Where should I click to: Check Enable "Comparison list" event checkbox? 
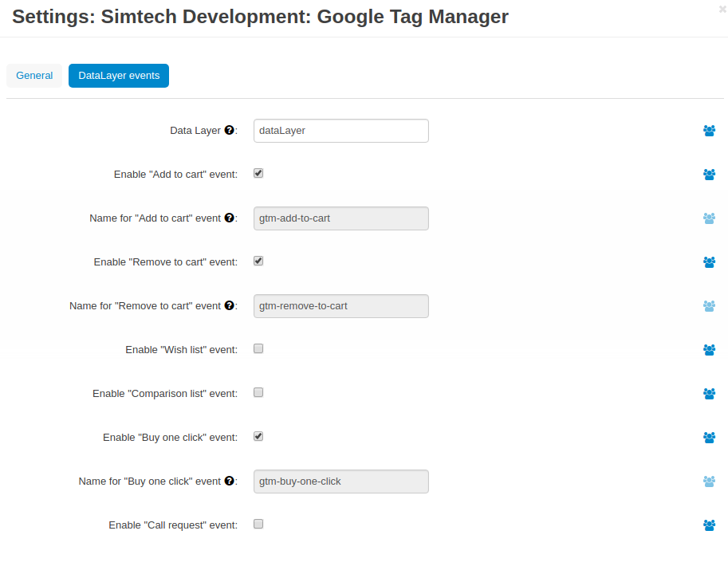click(258, 393)
